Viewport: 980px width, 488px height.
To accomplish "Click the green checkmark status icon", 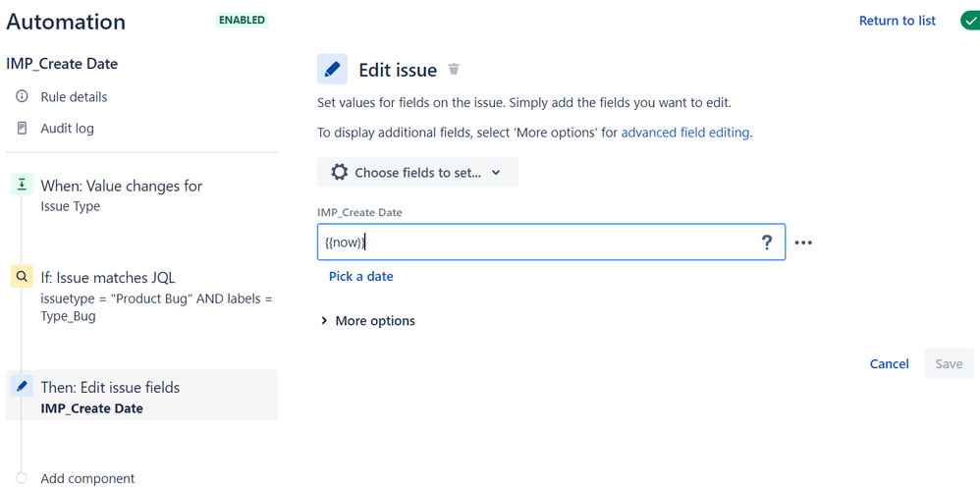I will (x=970, y=21).
